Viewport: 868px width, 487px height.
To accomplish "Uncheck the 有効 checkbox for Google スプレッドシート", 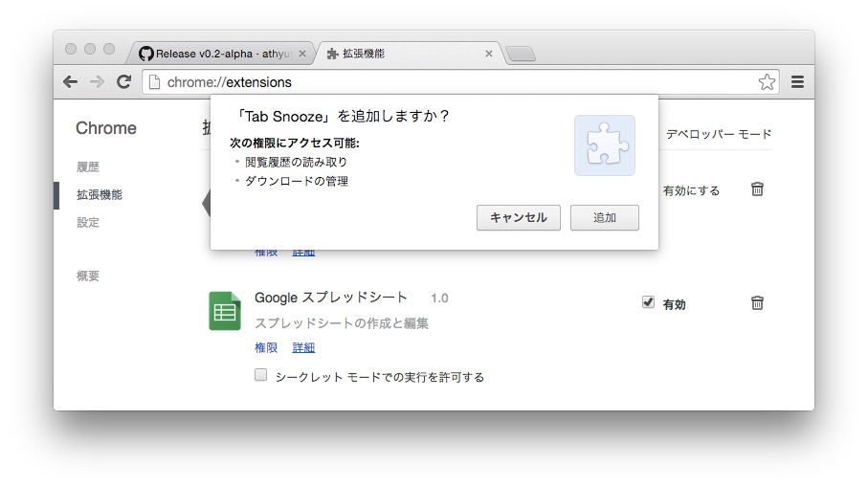I will tap(648, 302).
